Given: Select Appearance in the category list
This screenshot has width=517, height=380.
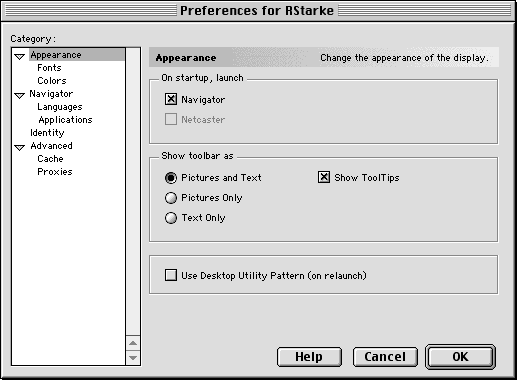Looking at the screenshot, I should 77,55.
